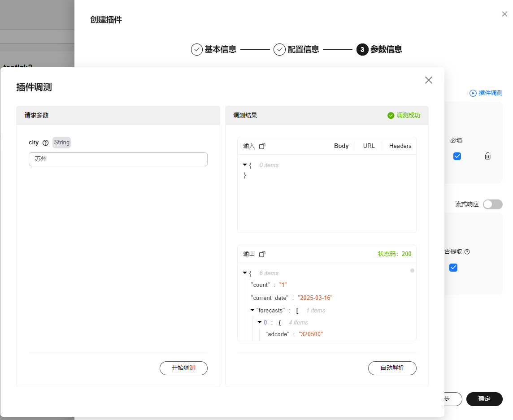Screen dimensions: 513x420
Task: Click the 确定 button
Action: (484, 399)
